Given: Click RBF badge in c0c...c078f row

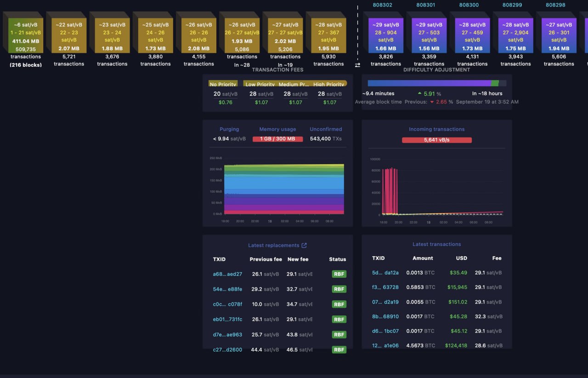Looking at the screenshot, I should (339, 304).
